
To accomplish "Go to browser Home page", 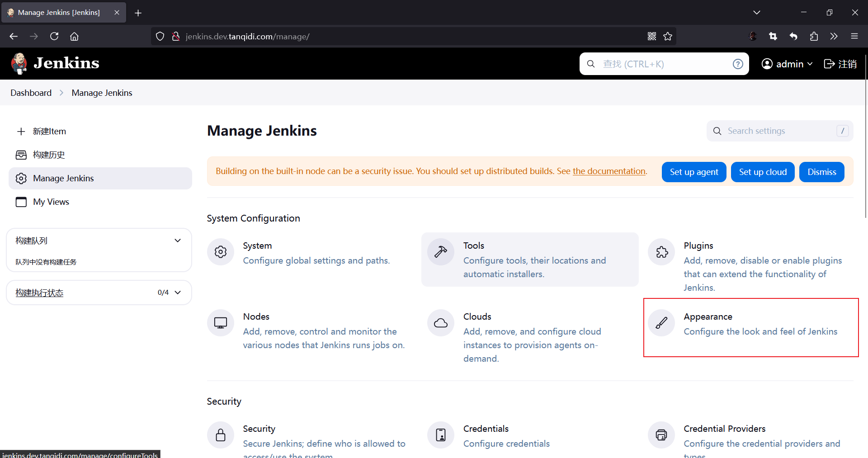I will click(x=74, y=36).
